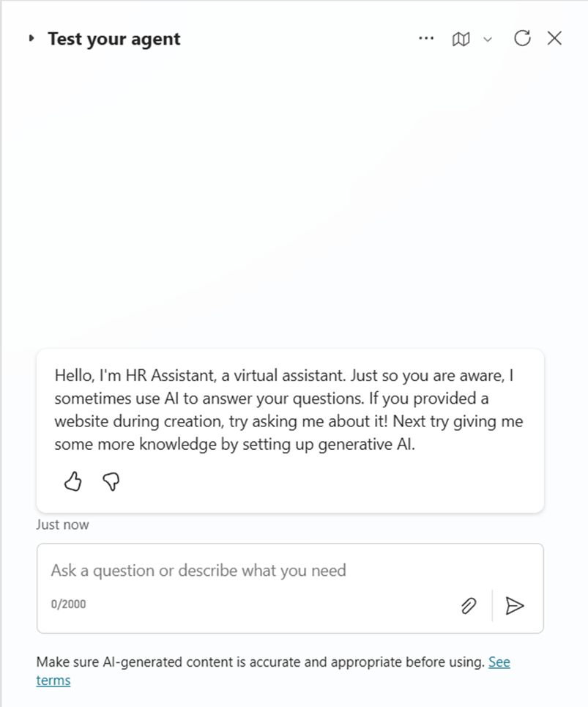Collapse the Test your agent panel arrow
The width and height of the screenshot is (588, 707).
tap(31, 39)
